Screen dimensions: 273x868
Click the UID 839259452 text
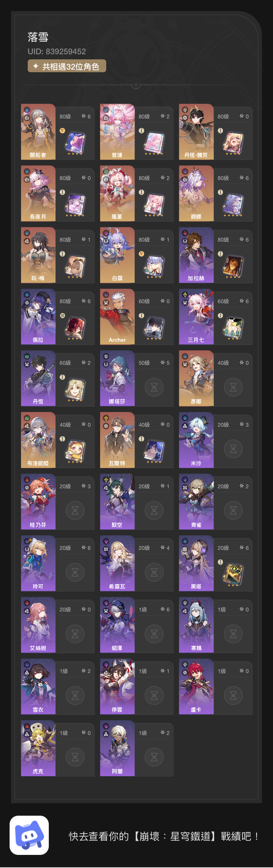pos(57,51)
